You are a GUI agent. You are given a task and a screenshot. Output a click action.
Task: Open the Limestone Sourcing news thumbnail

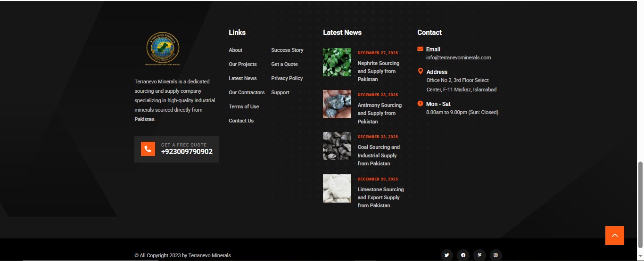pyautogui.click(x=337, y=188)
